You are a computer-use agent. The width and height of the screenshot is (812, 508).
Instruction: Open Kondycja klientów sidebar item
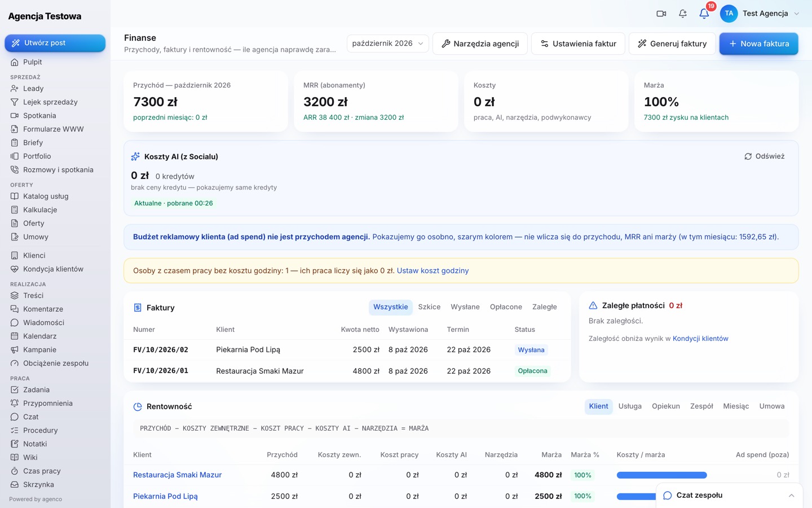click(x=55, y=269)
